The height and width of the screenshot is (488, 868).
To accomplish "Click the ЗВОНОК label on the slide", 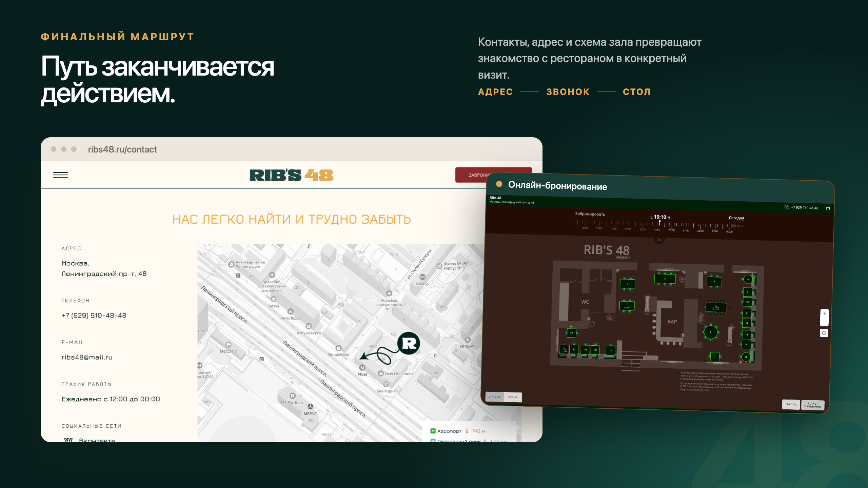I will [568, 92].
